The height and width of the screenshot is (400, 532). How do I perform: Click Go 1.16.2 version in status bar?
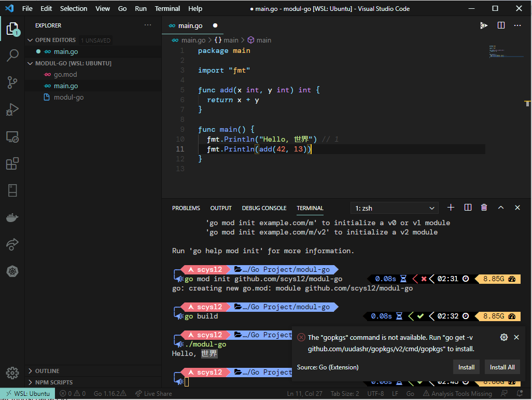[110, 394]
